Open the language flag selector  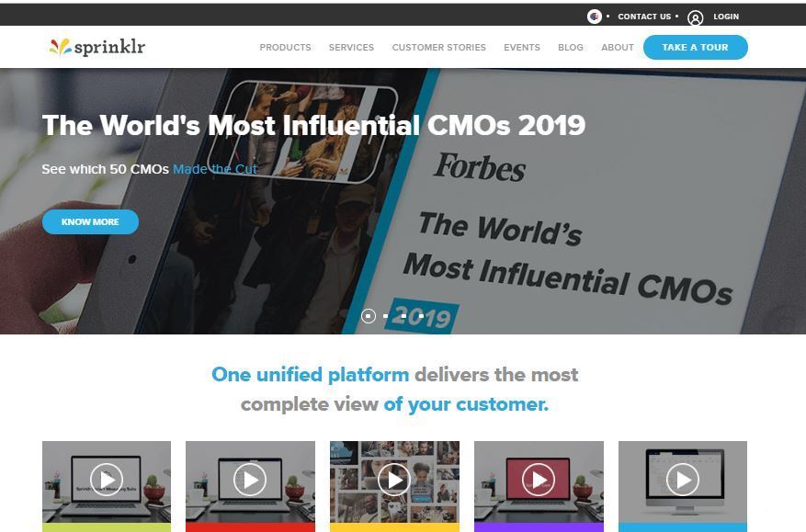(x=595, y=17)
